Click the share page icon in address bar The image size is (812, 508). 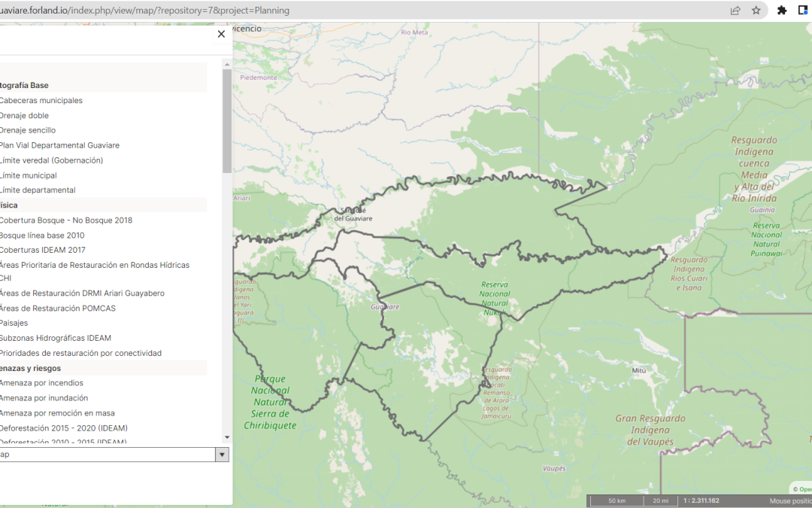735,11
